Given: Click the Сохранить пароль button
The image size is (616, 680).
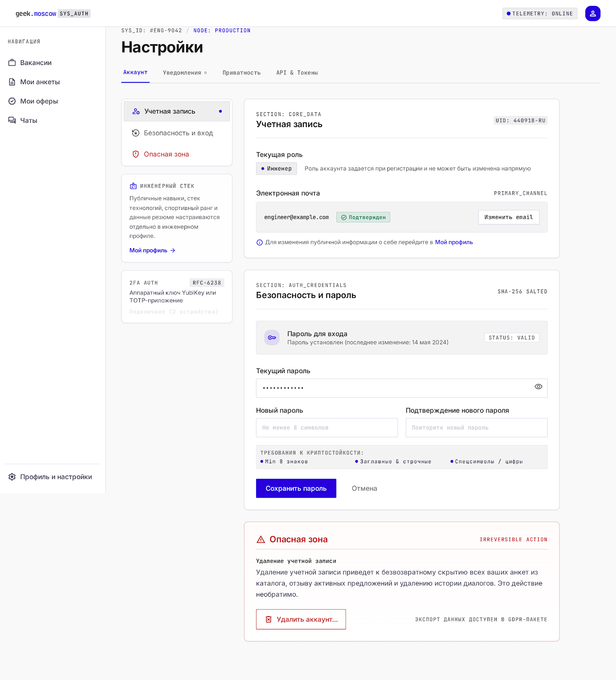Looking at the screenshot, I should [x=296, y=488].
